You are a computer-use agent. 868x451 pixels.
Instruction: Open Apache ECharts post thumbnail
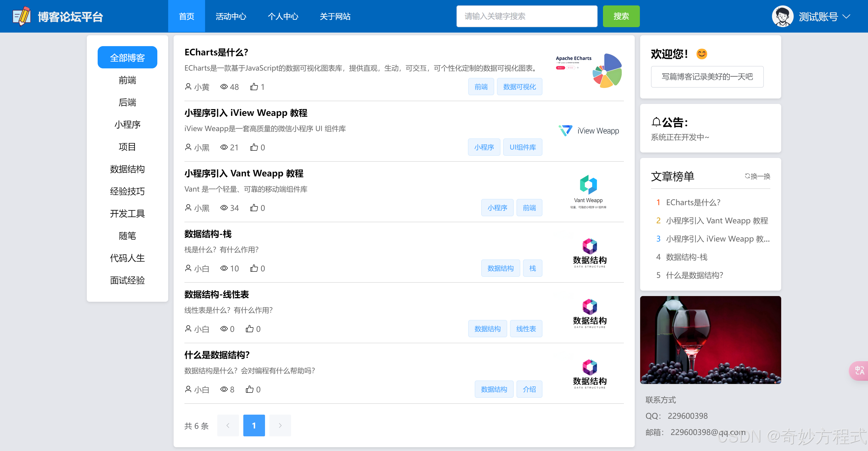pyautogui.click(x=589, y=71)
